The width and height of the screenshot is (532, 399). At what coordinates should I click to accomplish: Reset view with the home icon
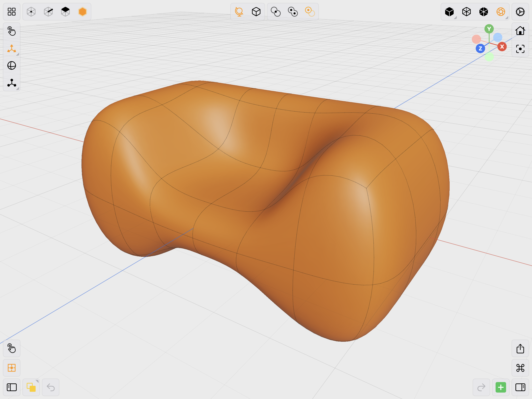[520, 31]
